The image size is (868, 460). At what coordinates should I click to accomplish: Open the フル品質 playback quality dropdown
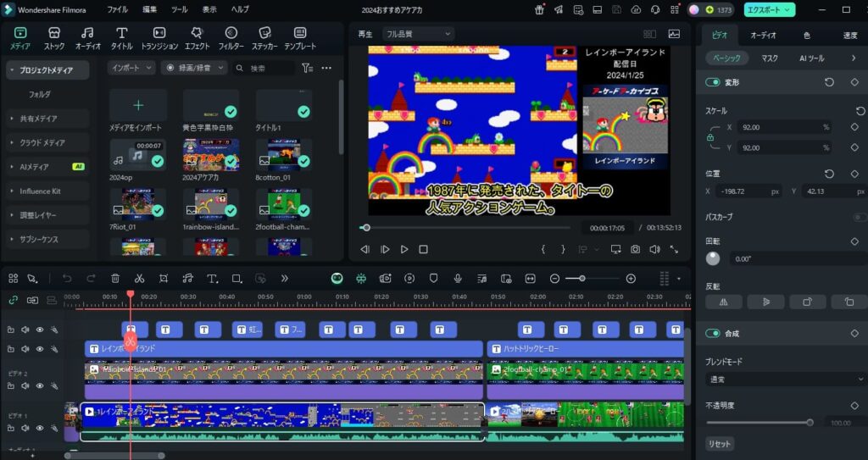click(418, 35)
